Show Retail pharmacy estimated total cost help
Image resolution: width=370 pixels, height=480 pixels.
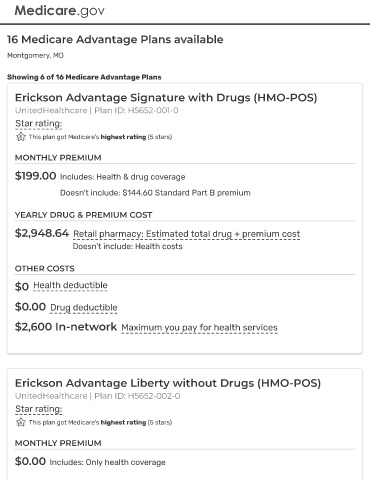tap(187, 234)
